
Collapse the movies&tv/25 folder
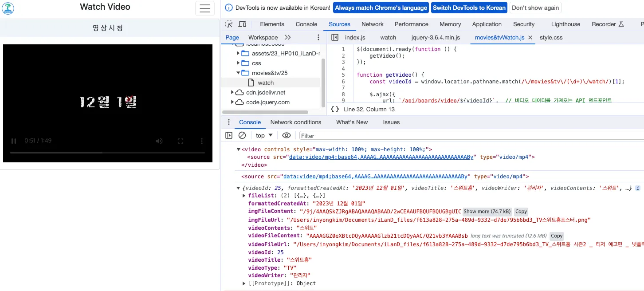(238, 73)
